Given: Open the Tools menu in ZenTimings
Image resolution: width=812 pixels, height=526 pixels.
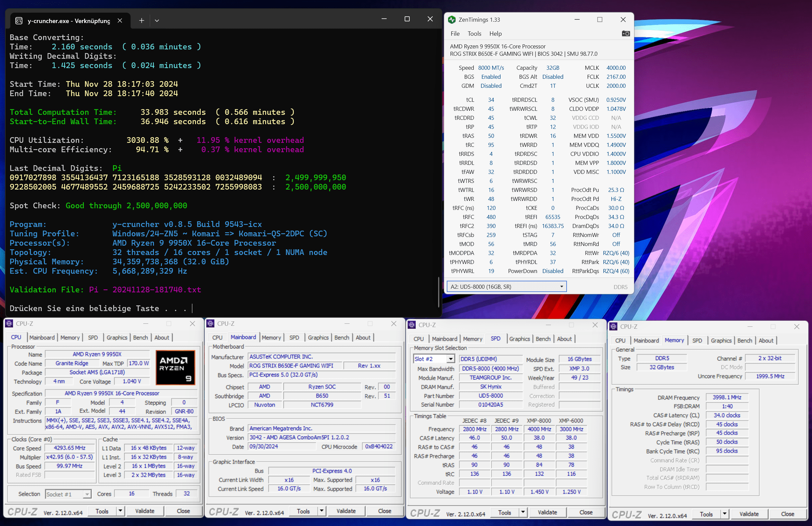Looking at the screenshot, I should (x=474, y=33).
